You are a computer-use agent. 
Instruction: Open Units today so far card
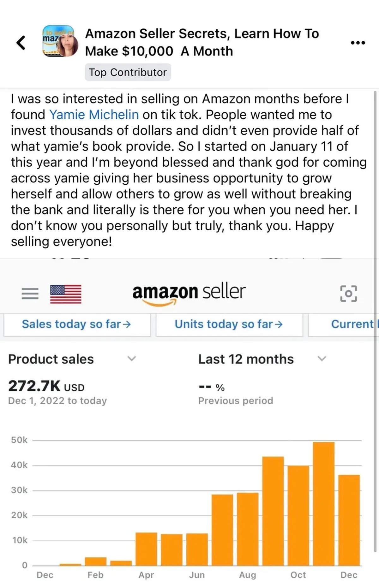[x=229, y=324]
